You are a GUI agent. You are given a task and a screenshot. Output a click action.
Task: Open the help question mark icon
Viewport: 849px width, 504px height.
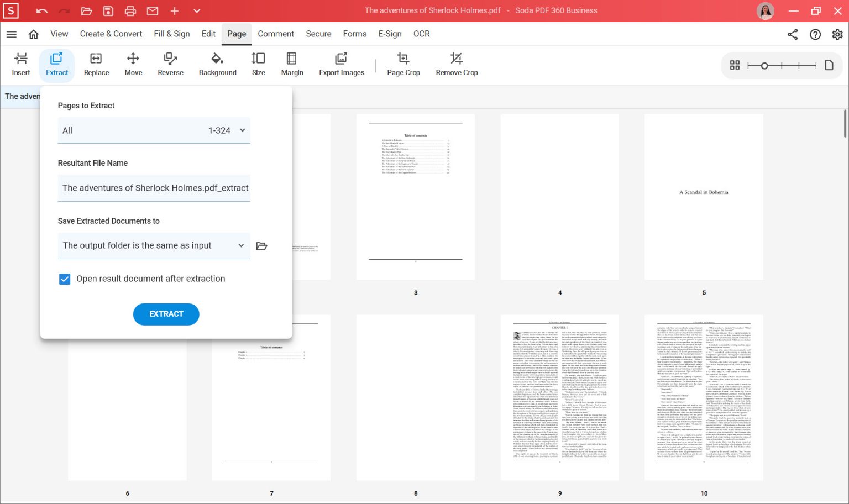point(815,34)
